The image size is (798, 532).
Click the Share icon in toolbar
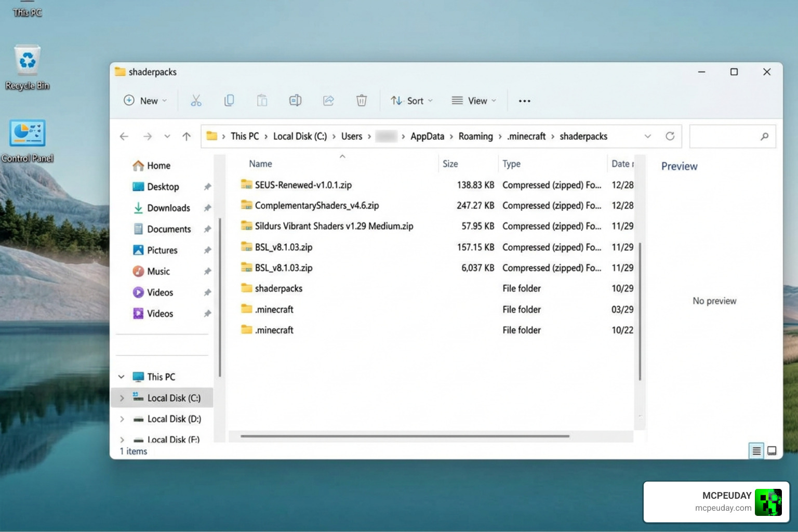(328, 101)
